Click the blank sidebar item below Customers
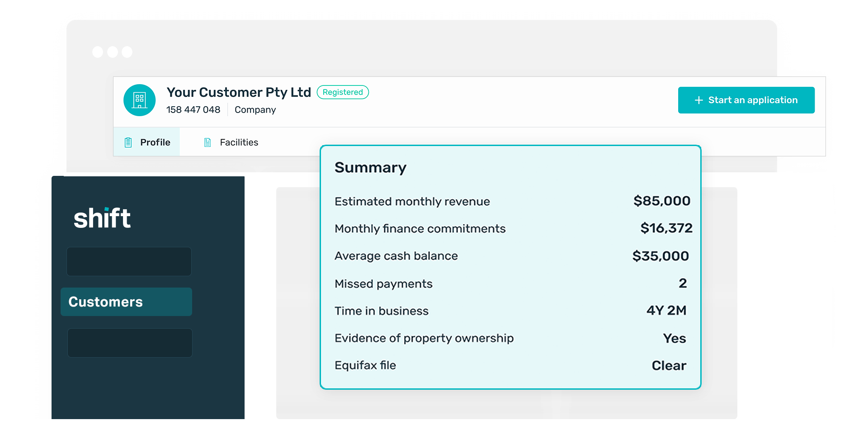The height and width of the screenshot is (439, 868). point(130,343)
